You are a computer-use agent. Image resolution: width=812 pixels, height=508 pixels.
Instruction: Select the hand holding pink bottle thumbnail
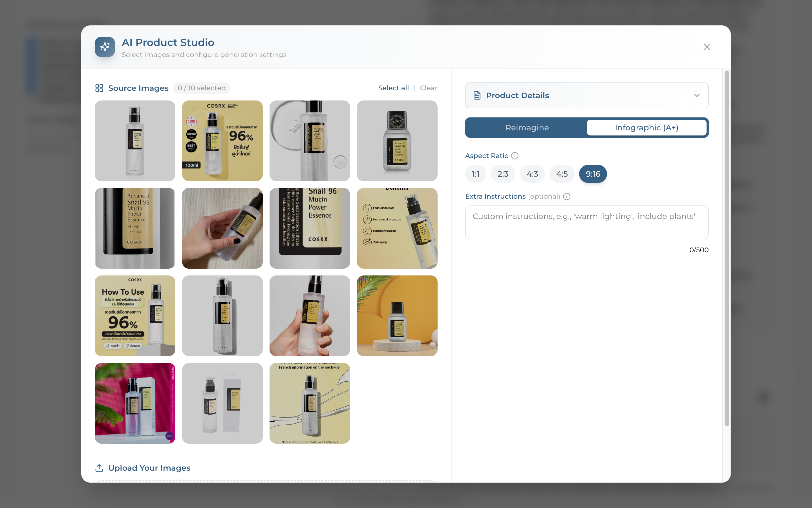(x=310, y=316)
